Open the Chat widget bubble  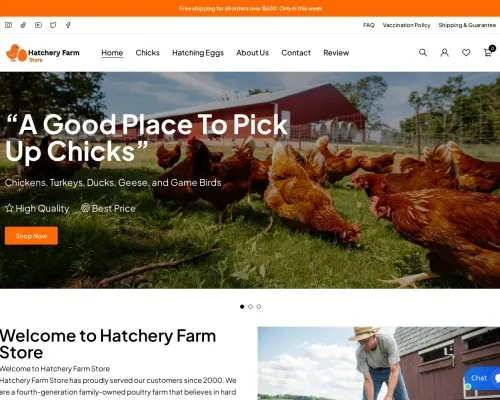click(482, 378)
